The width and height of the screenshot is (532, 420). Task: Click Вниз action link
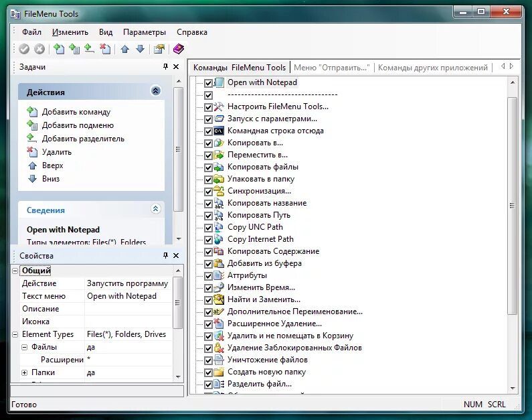51,179
